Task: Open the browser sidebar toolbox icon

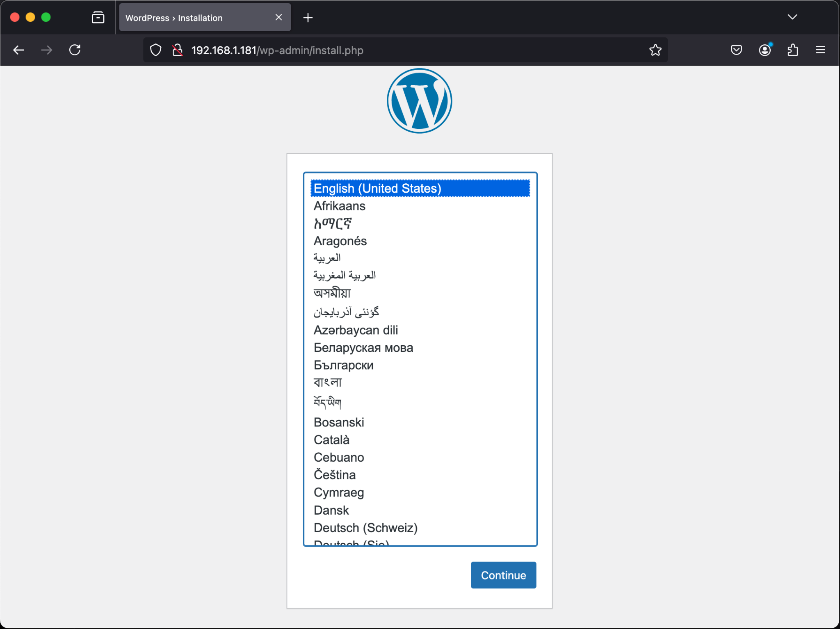Action: tap(98, 17)
